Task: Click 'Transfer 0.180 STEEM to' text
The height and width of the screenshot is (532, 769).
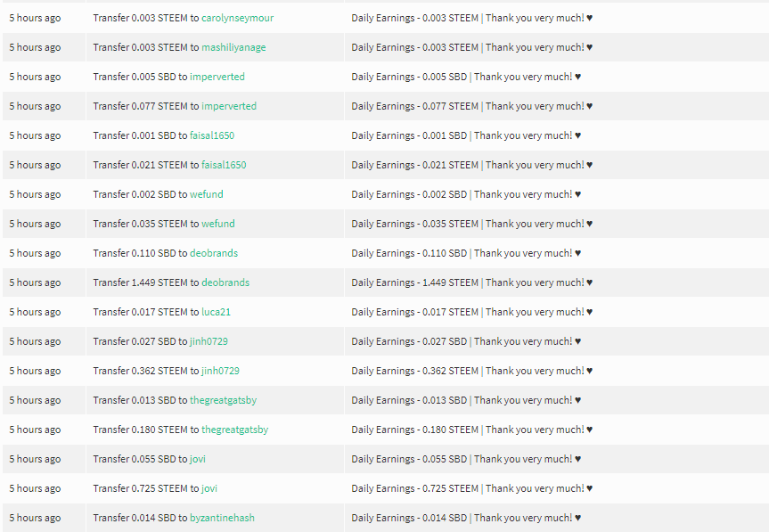Action: pyautogui.click(x=146, y=430)
